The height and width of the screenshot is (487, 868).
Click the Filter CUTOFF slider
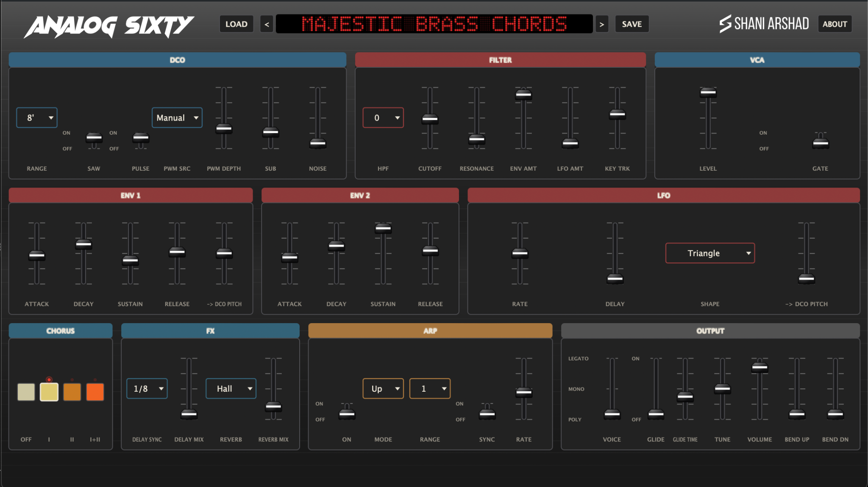430,119
